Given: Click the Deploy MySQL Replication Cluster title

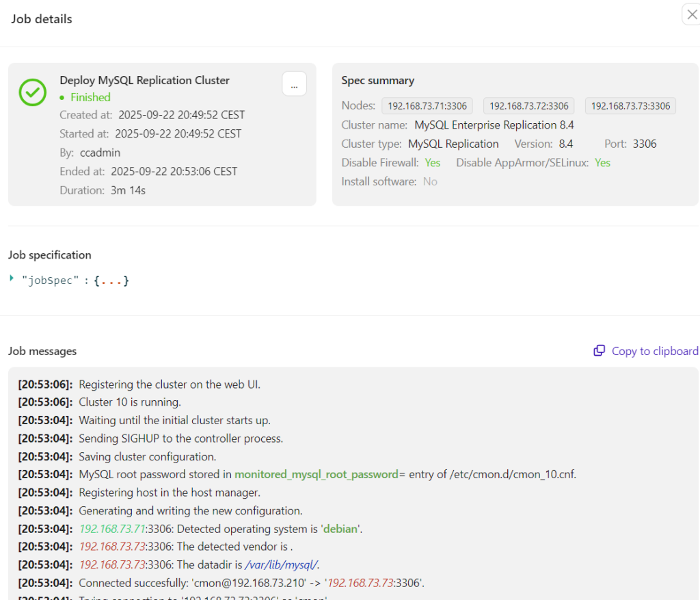Looking at the screenshot, I should 144,80.
